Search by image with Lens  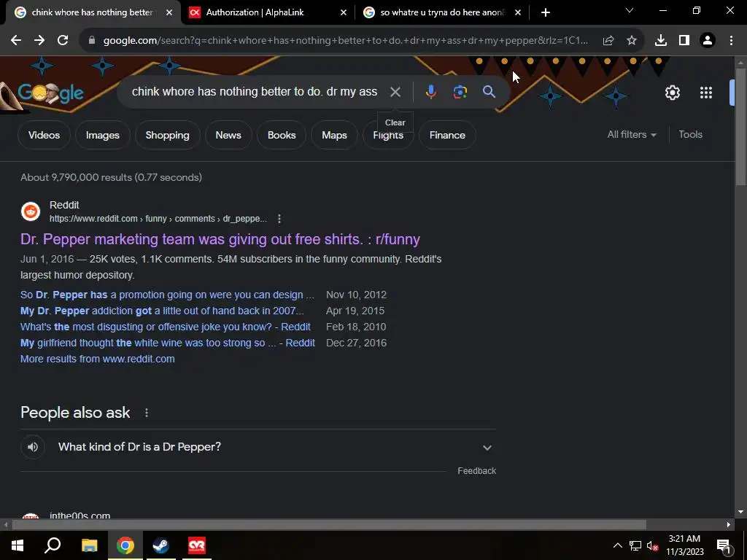pyautogui.click(x=460, y=92)
